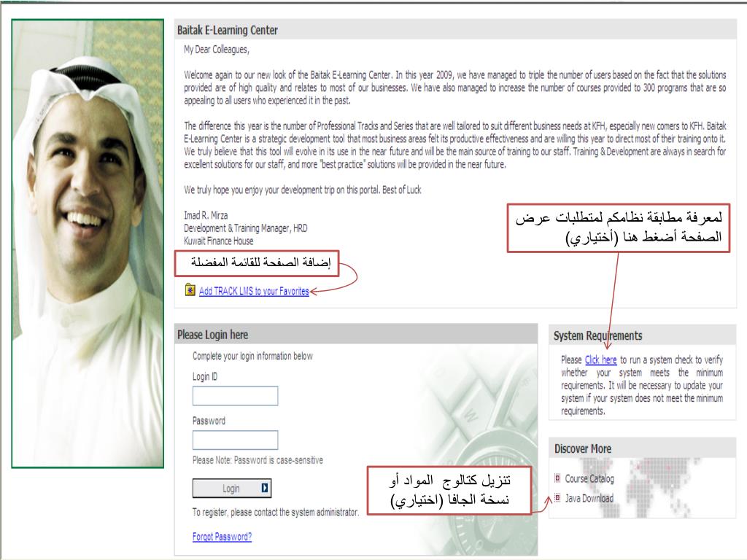
Task: Open the Course Catalog link
Action: 589,478
